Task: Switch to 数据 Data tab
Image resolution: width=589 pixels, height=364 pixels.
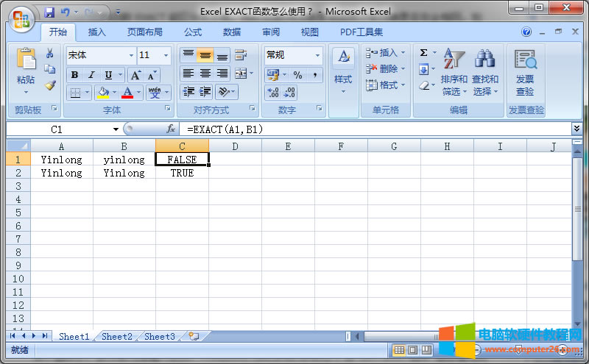Action: (232, 32)
